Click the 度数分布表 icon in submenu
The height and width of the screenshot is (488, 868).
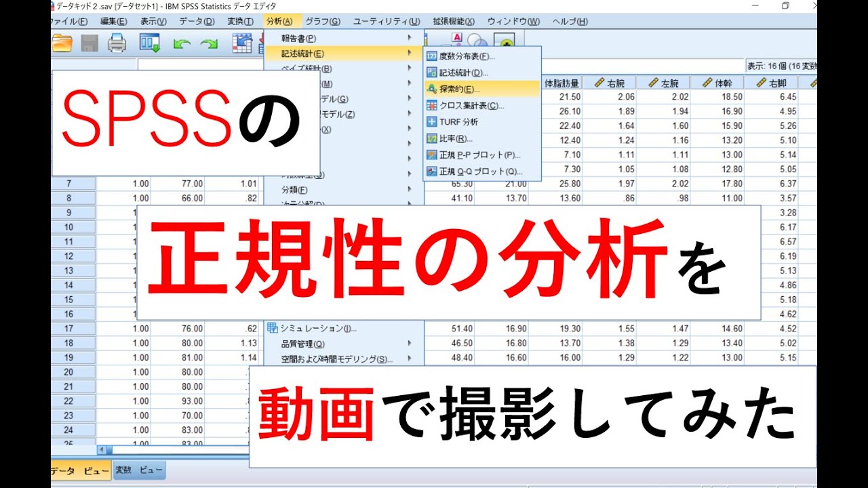[x=432, y=56]
